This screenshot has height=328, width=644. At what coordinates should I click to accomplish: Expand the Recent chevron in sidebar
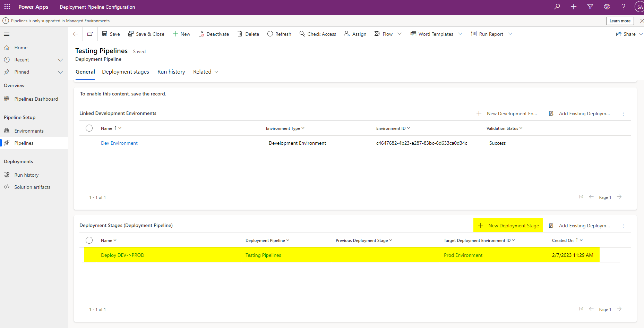[x=60, y=60]
